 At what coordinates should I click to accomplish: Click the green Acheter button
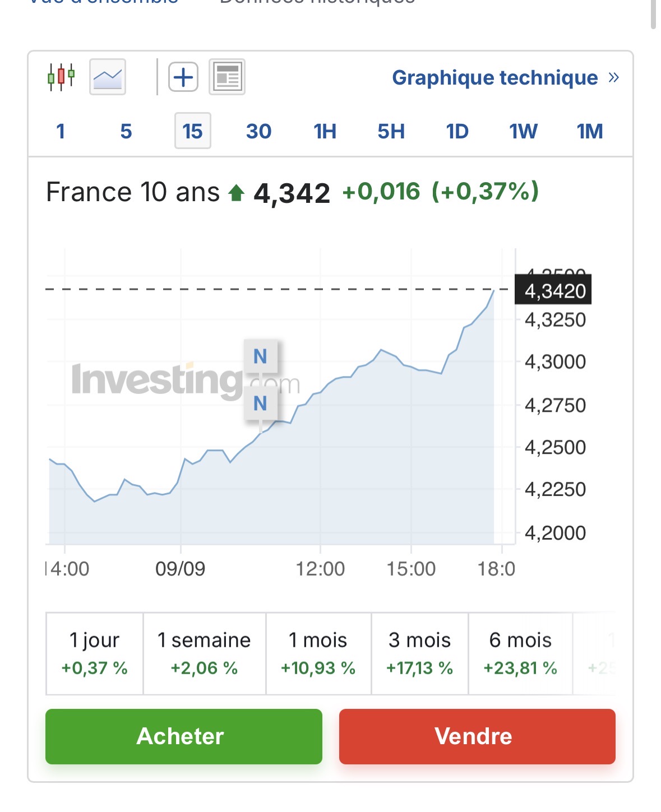point(184,736)
